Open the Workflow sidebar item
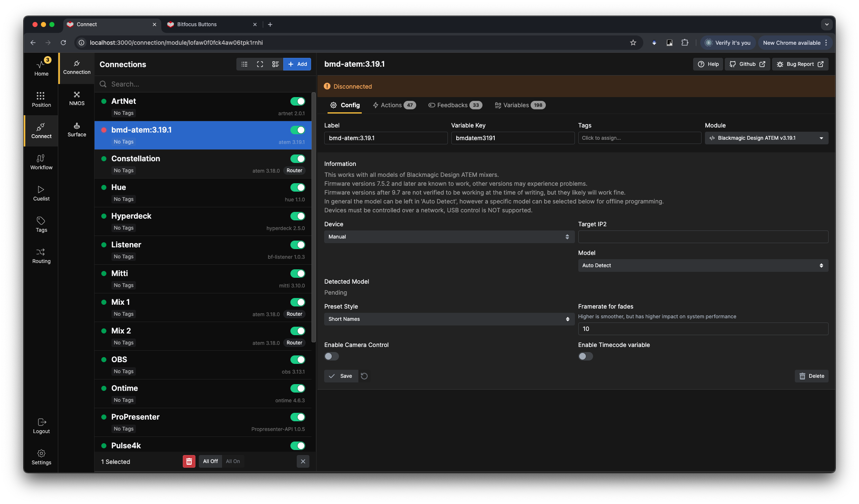Screen dimensions: 859x504 [x=41, y=162]
